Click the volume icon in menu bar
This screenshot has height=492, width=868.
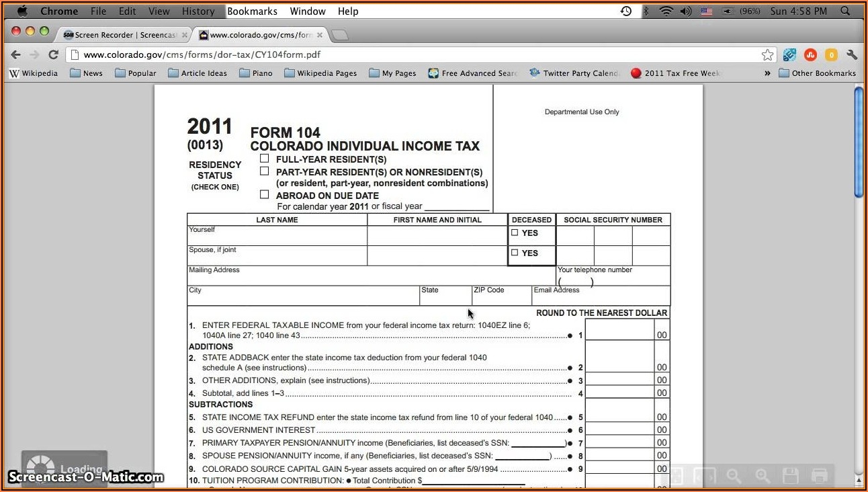[685, 11]
